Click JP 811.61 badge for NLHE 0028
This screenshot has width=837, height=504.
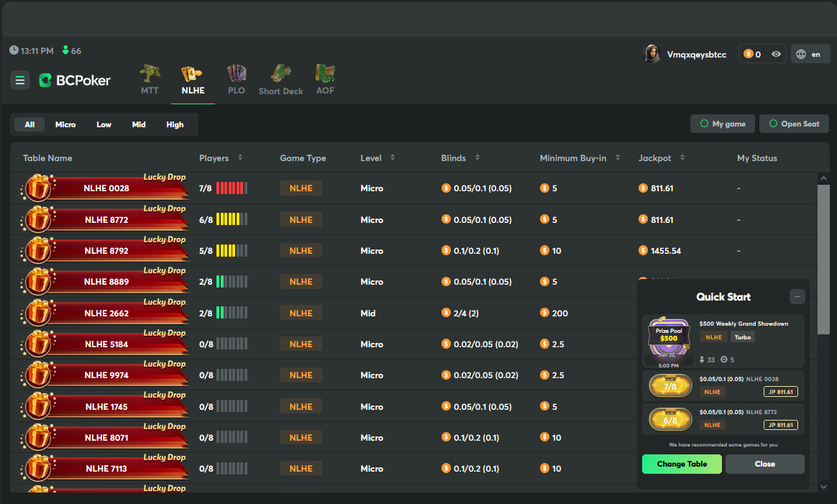780,392
